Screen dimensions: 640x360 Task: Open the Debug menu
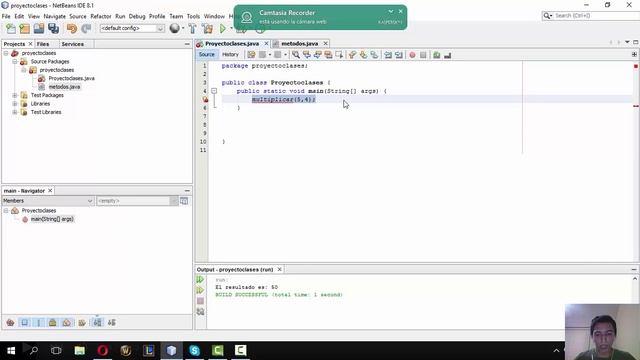[137, 16]
